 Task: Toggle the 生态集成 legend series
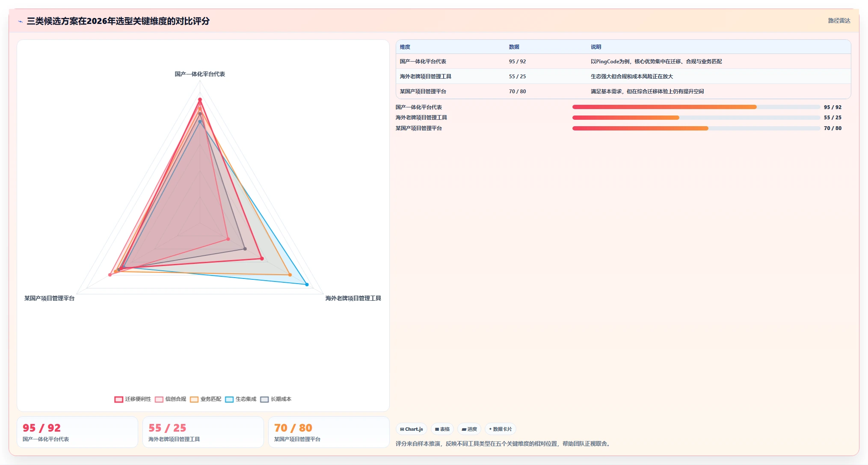click(x=240, y=399)
